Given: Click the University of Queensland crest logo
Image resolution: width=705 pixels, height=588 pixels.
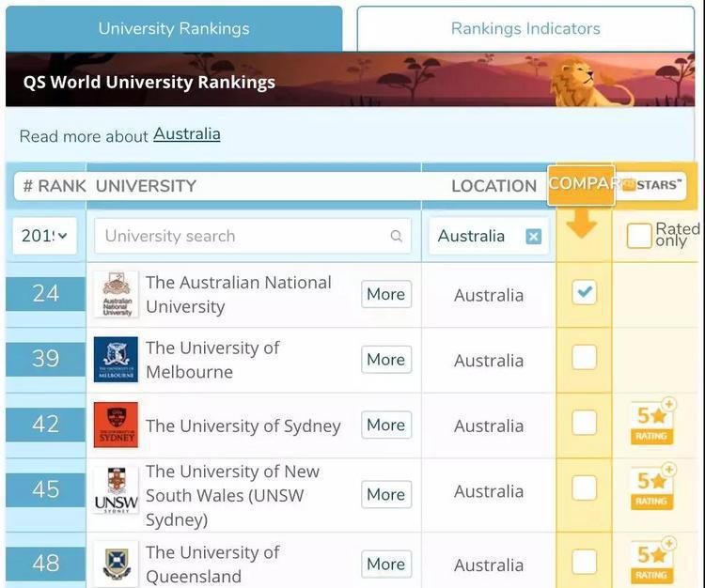Looking at the screenshot, I should (116, 564).
